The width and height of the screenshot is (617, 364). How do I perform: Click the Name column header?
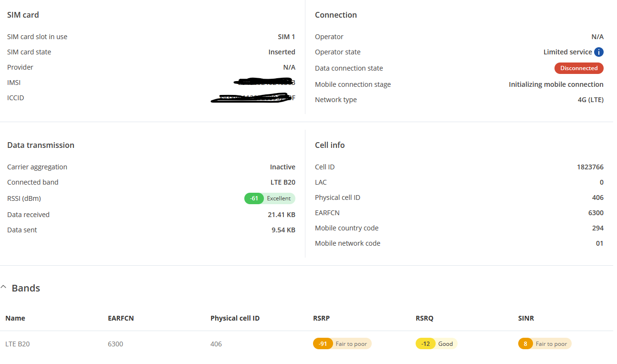click(x=15, y=318)
